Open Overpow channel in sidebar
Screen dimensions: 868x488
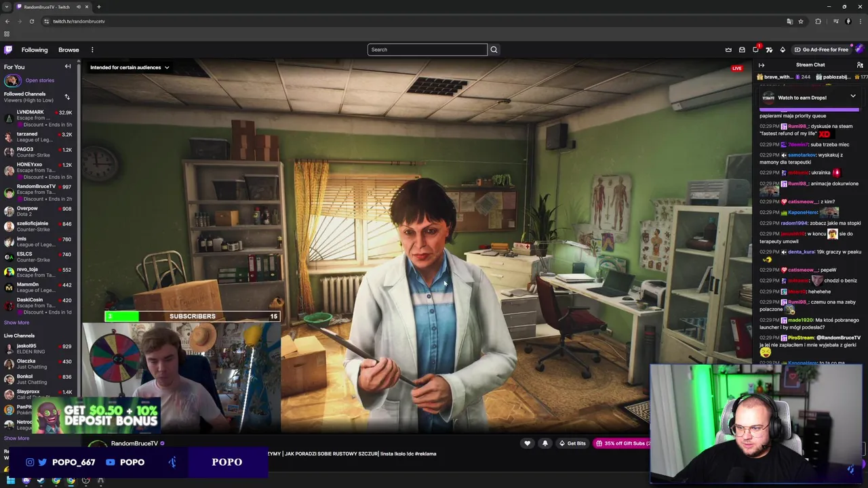click(x=38, y=211)
